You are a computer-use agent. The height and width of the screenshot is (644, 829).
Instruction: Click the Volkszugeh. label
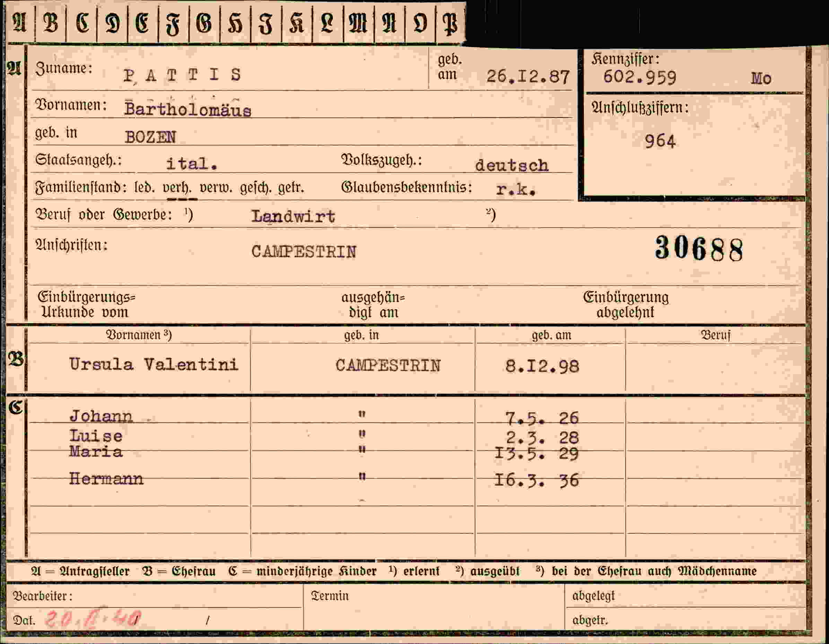click(382, 160)
